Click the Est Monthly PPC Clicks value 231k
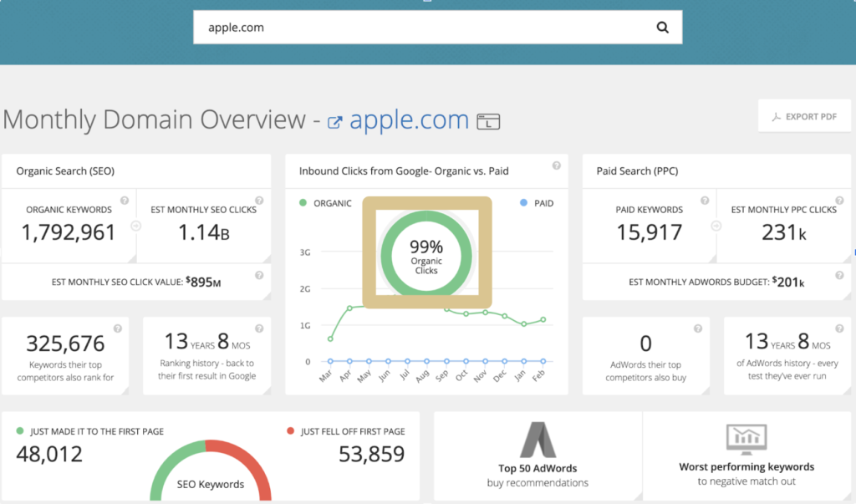Viewport: 856px width, 504px height. point(784,232)
